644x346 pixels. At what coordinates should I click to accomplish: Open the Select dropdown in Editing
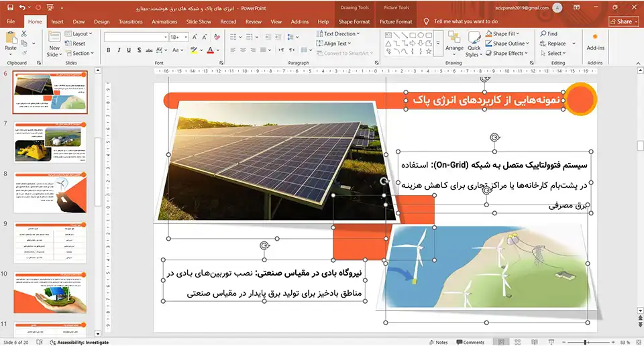553,53
